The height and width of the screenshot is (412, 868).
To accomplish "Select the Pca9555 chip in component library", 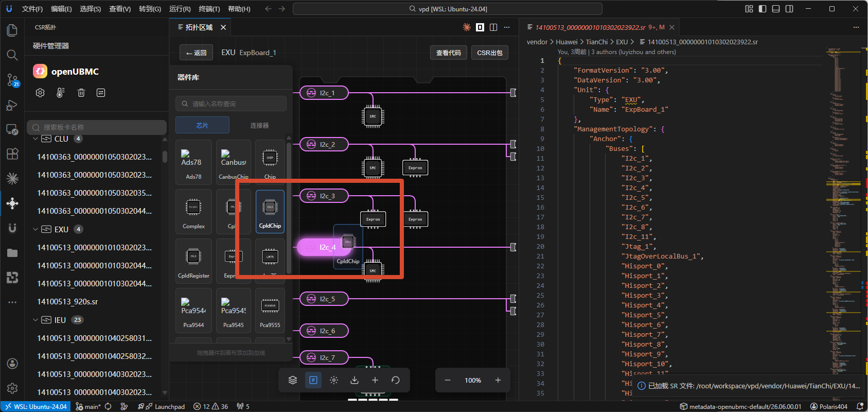I will (270, 311).
